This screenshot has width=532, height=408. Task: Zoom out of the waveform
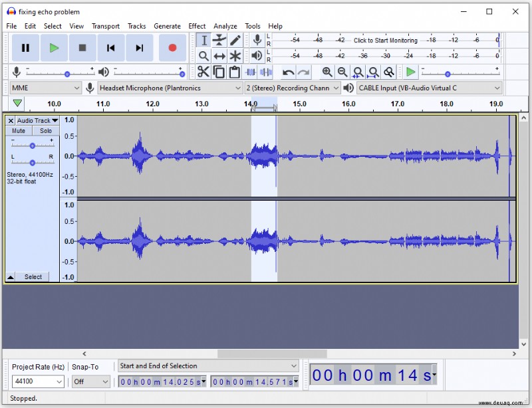pyautogui.click(x=342, y=72)
